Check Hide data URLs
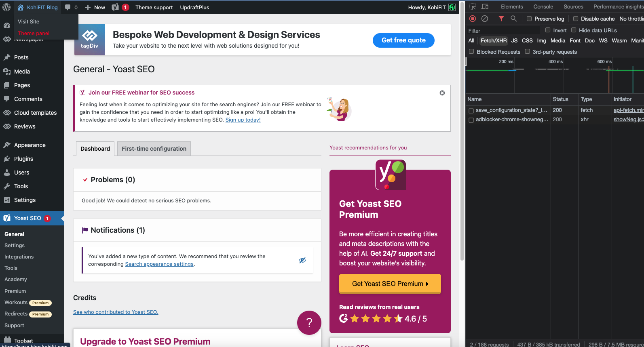Image resolution: width=644 pixels, height=347 pixels. [574, 30]
